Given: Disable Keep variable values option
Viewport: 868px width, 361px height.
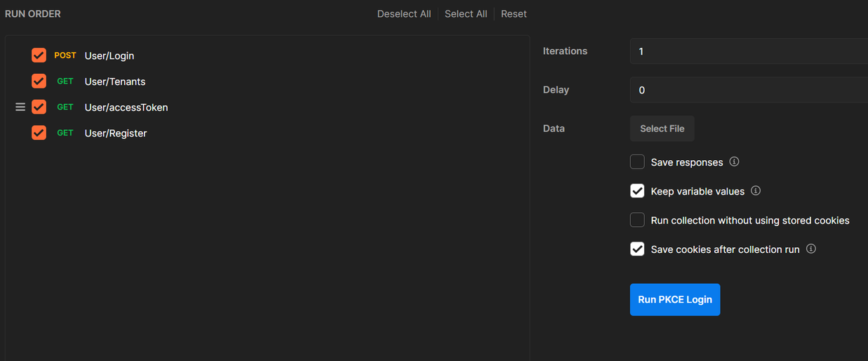Looking at the screenshot, I should (637, 191).
